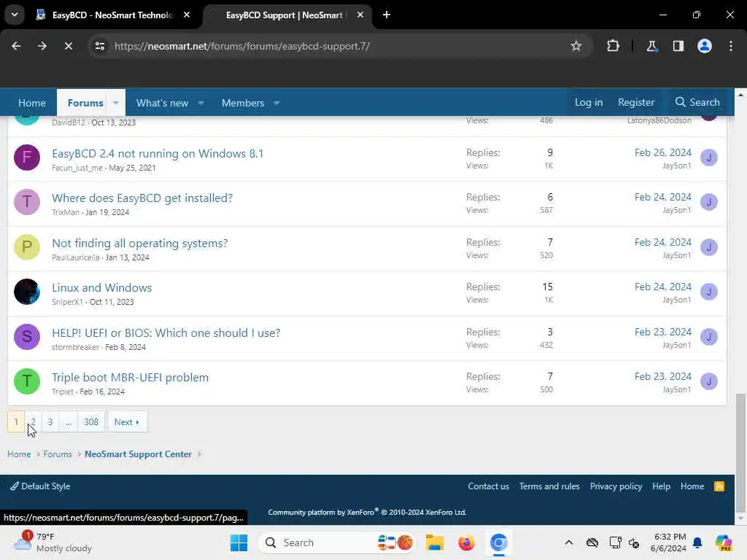Toggle the browser side panel

678,46
